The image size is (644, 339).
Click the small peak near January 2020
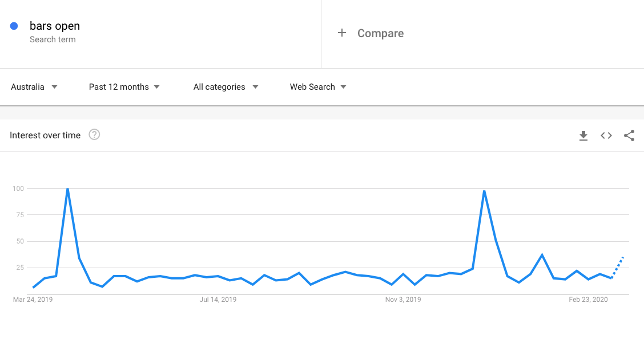[x=542, y=255]
